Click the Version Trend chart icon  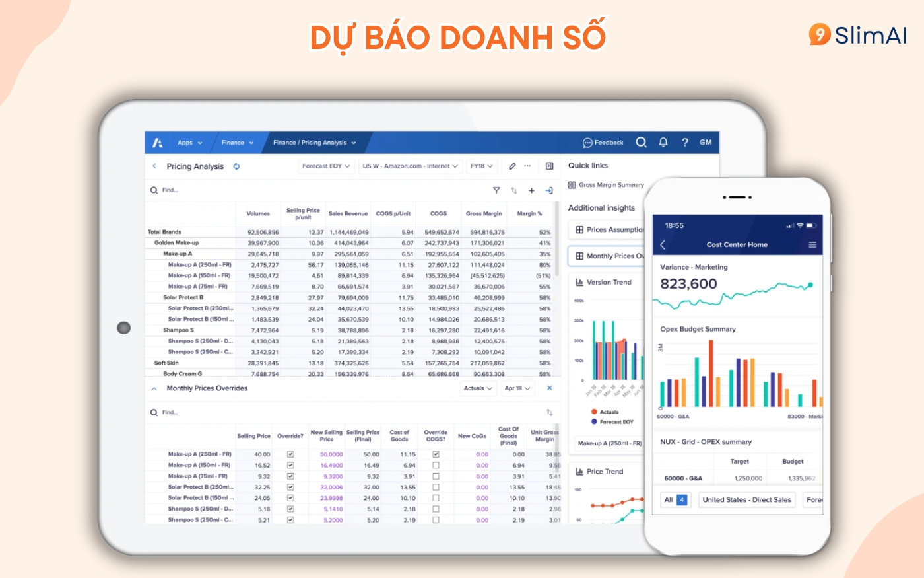[x=579, y=282]
